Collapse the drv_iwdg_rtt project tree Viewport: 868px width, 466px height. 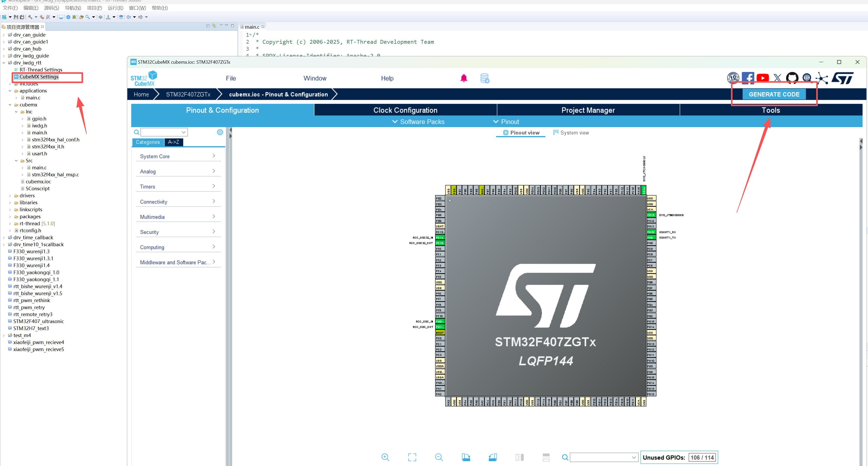point(4,63)
